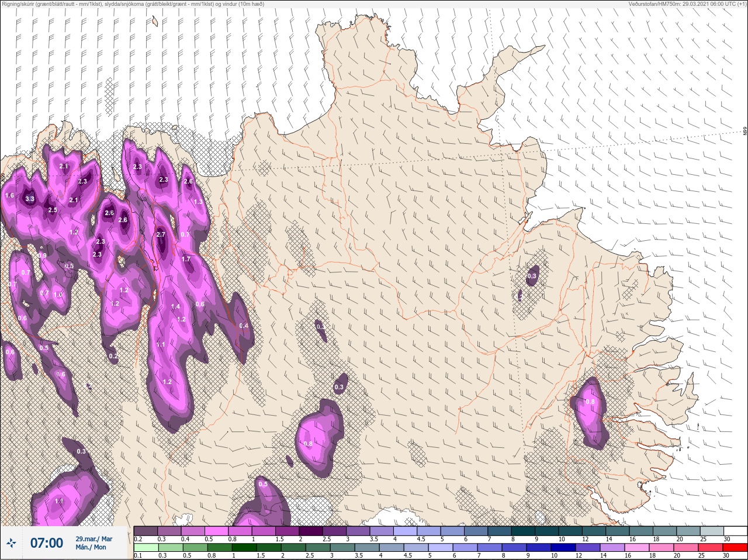This screenshot has height=560, width=748.
Task: Click the 0.4 precipitation value on the map
Action: [x=244, y=326]
